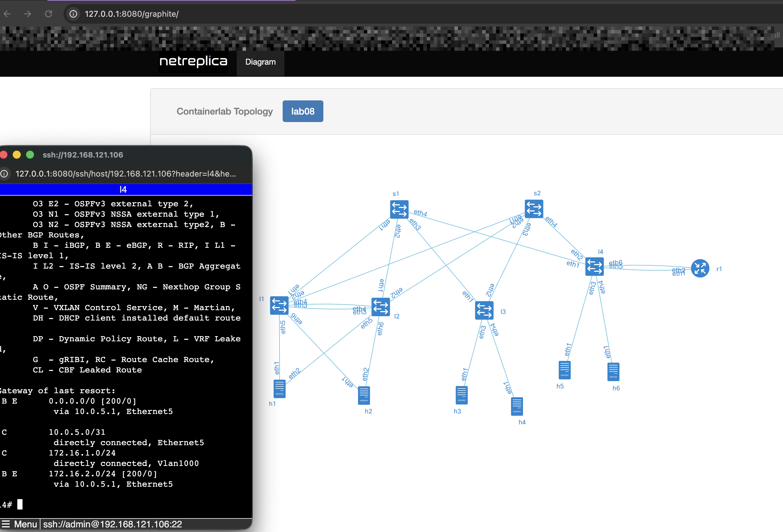Click the 127.0.0.1:8080/graphite address bar
This screenshot has height=532, width=783.
pyautogui.click(x=131, y=14)
